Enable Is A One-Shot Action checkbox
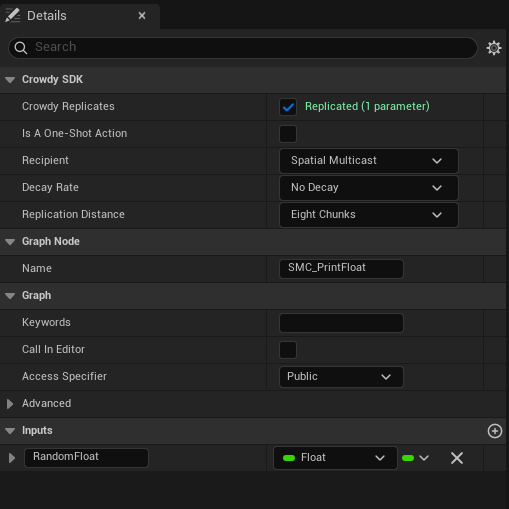Image resolution: width=509 pixels, height=509 pixels. click(x=288, y=134)
